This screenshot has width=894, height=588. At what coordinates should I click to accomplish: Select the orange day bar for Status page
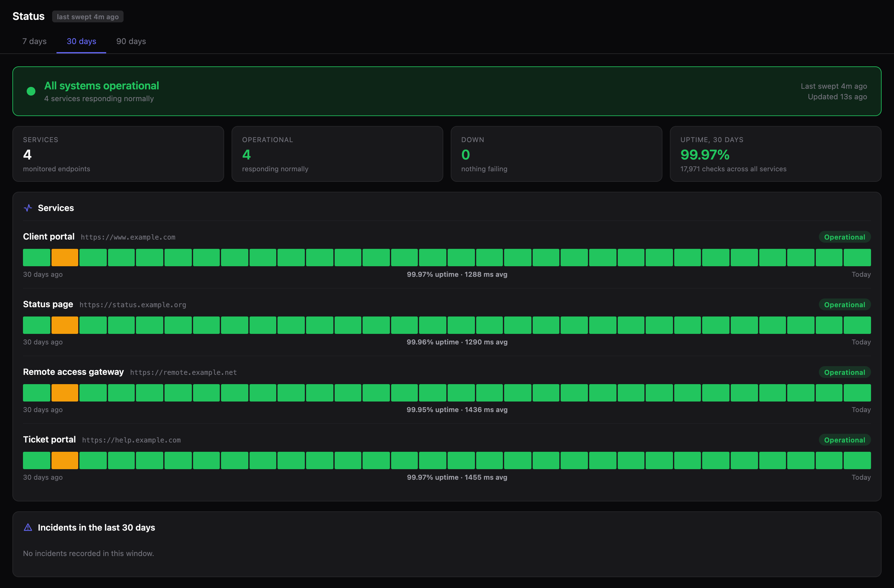point(65,325)
